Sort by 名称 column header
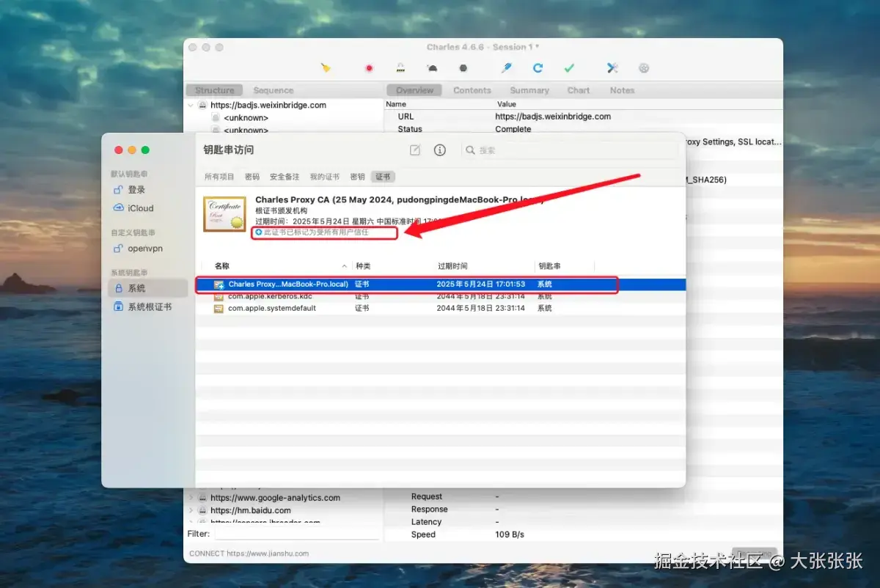 pyautogui.click(x=221, y=266)
